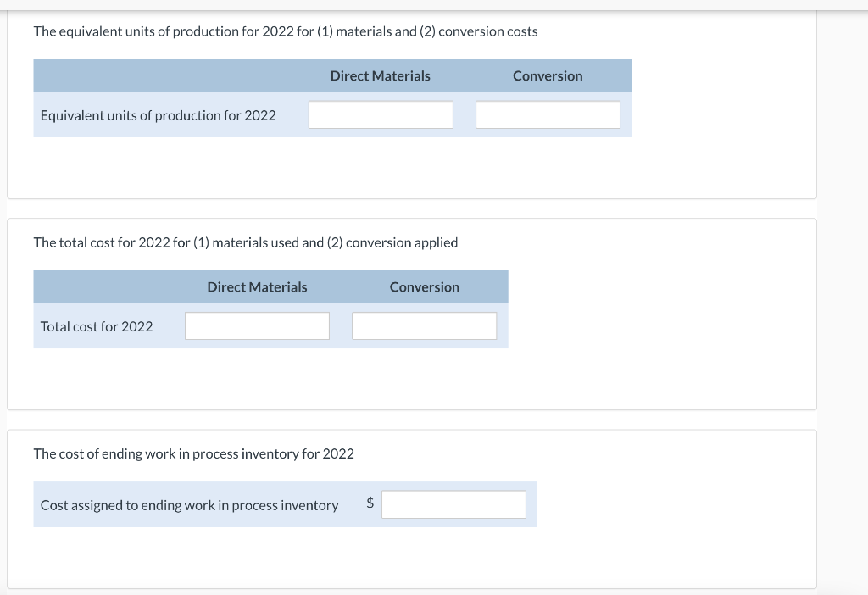
Task: Click the ending work in process cost input field
Action: 453,504
